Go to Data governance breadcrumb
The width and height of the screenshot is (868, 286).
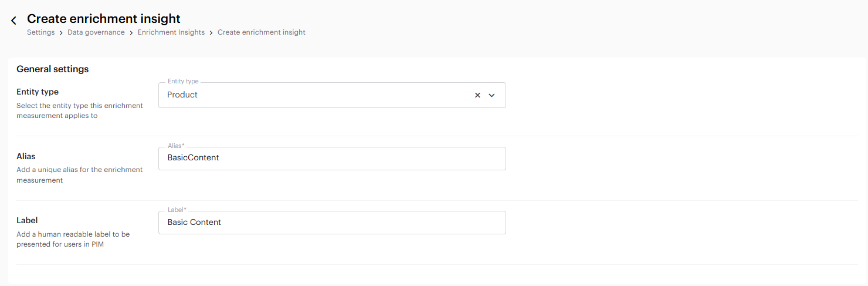pos(96,32)
